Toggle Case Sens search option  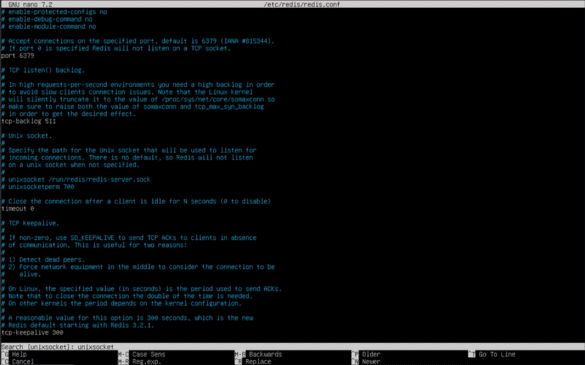click(x=142, y=354)
